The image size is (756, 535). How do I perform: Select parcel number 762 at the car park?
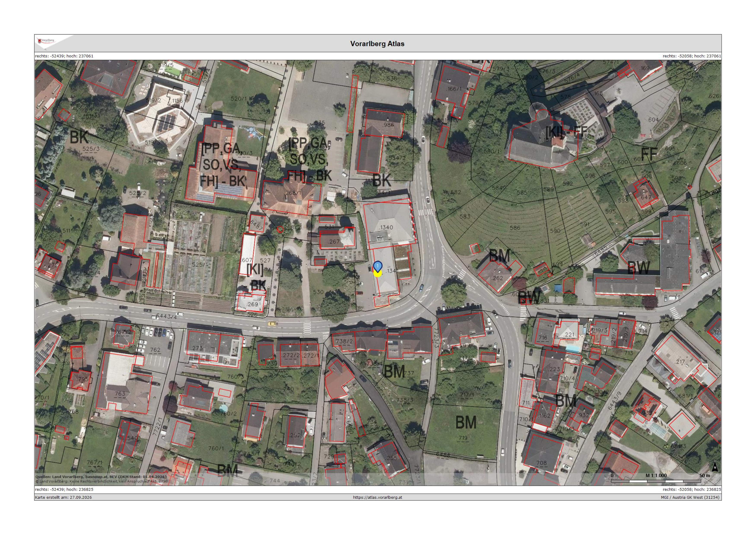pos(155,350)
